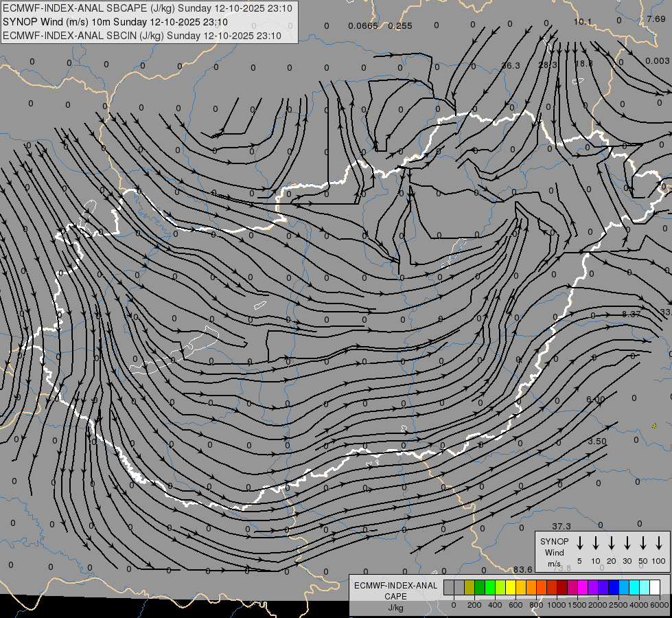Pick the sky blue CAPE legend swatch
The image size is (672, 618).
click(624, 587)
